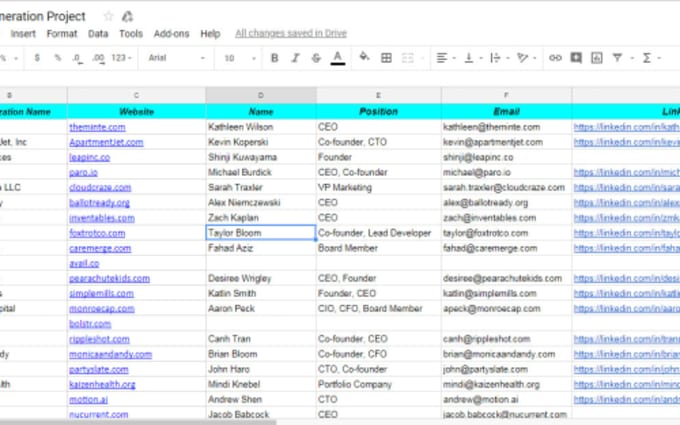Screen dimensions: 680x425
Task: Select the Position header cell
Action: pos(379,111)
